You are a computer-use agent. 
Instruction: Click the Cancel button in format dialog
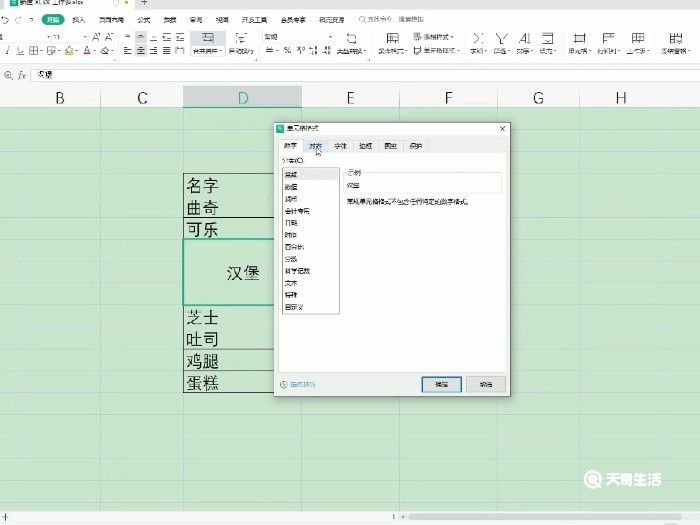pyautogui.click(x=486, y=384)
